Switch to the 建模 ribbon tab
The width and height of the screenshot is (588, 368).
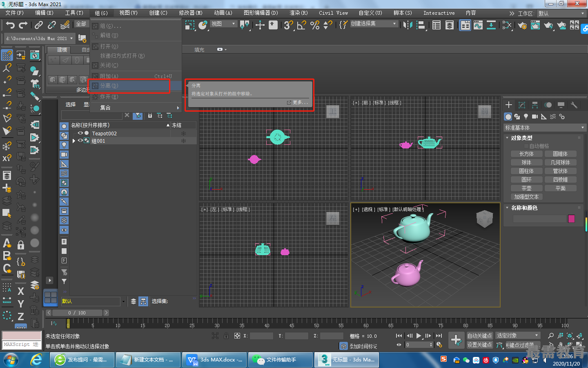pyautogui.click(x=62, y=49)
